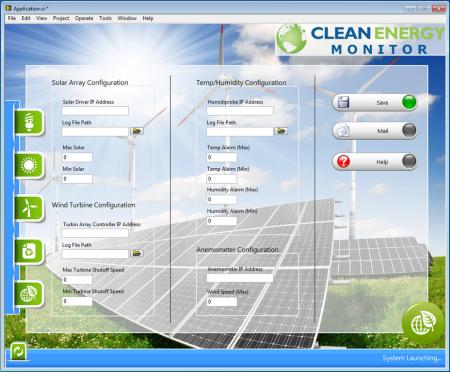450x372 pixels.
Task: Select the sun solar sidebar icon
Action: tap(29, 165)
